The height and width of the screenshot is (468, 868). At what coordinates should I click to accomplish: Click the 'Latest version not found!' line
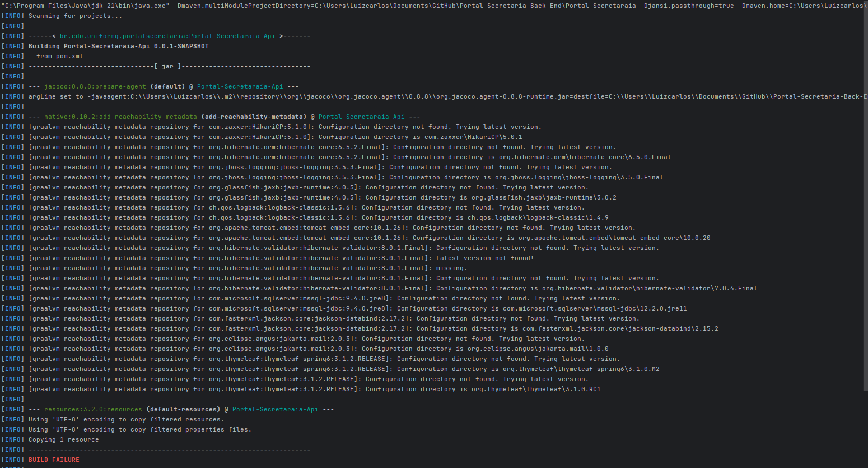pos(268,258)
